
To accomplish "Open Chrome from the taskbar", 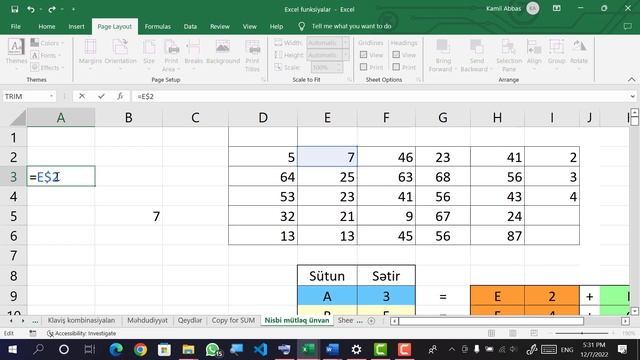I will pos(140,350).
